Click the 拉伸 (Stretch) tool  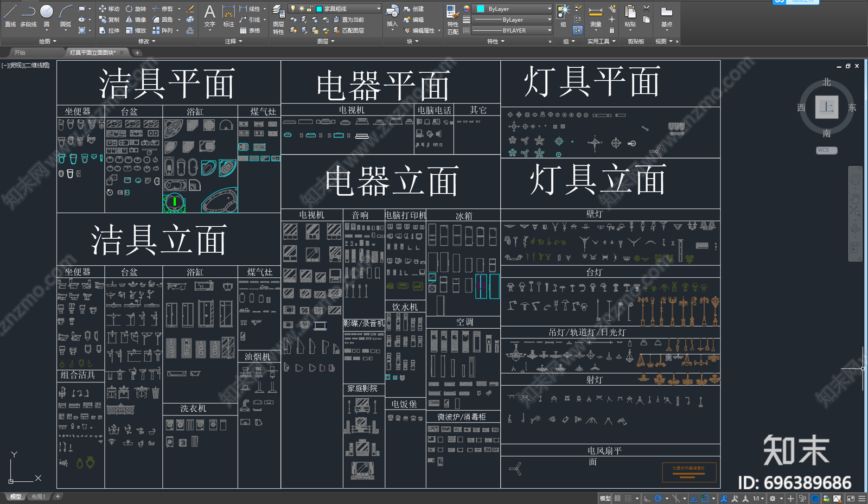(109, 30)
